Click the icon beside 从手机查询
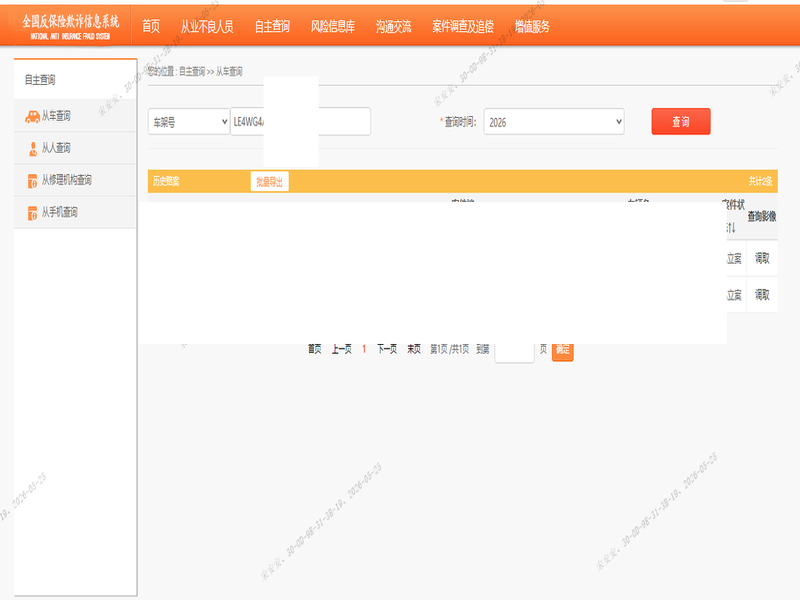 coord(33,213)
